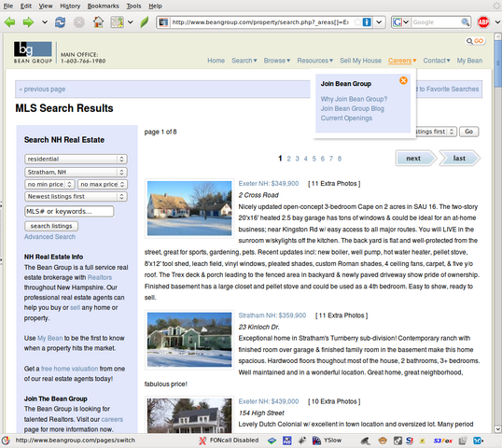
Task: Click the green back arrow button
Action: click(x=9, y=22)
